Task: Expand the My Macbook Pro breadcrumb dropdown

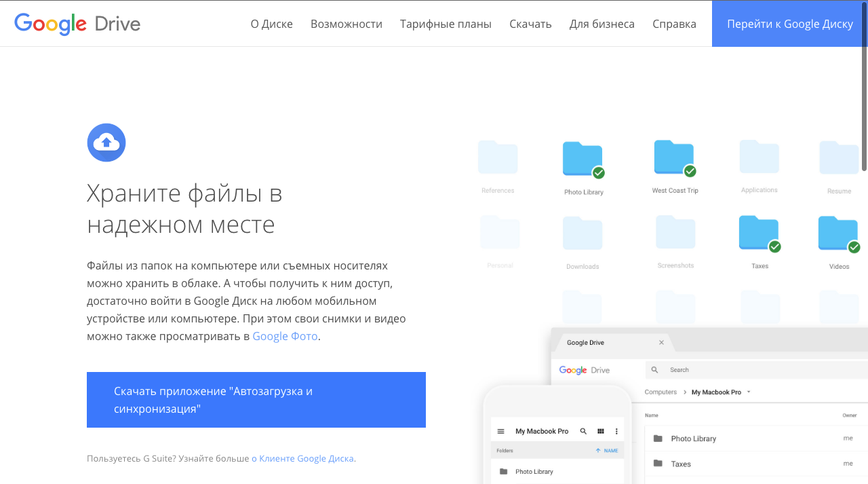Action: coord(749,392)
